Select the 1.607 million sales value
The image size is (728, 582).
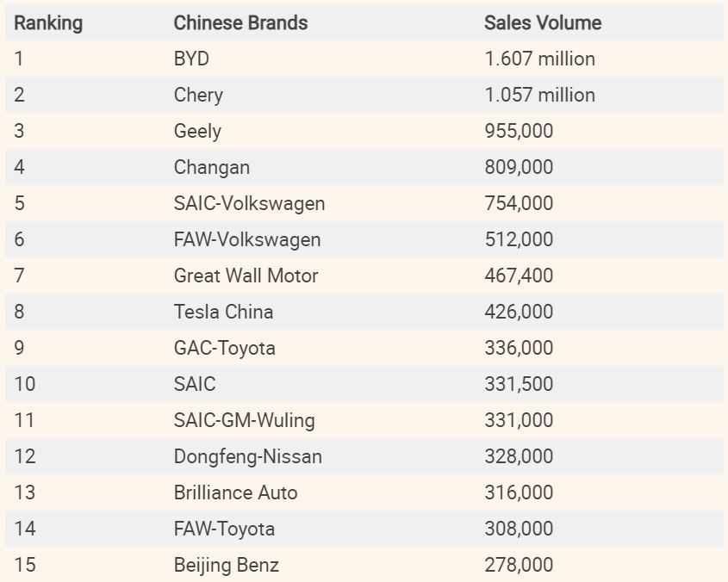(x=539, y=59)
